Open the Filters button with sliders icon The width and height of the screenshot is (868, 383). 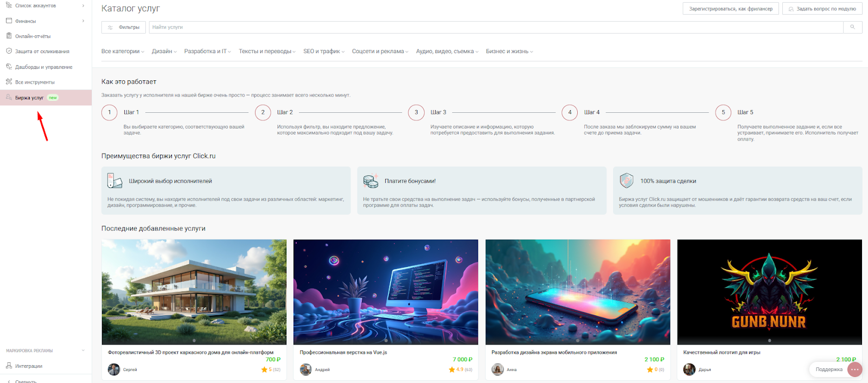pyautogui.click(x=123, y=27)
